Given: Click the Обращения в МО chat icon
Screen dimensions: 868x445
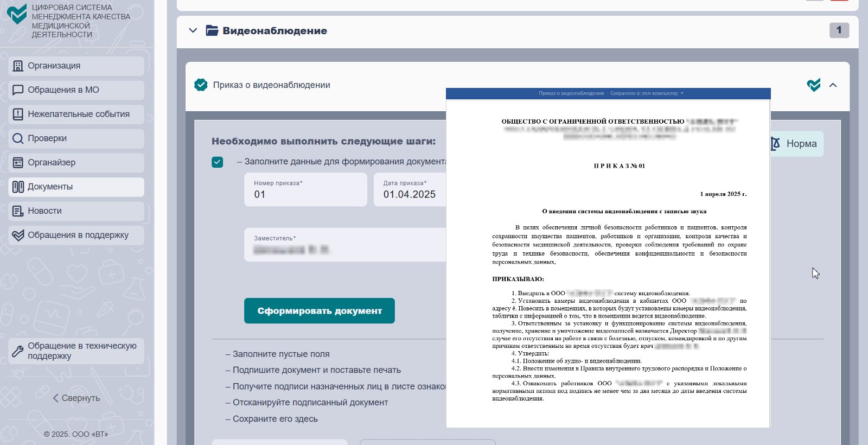Looking at the screenshot, I should (18, 90).
